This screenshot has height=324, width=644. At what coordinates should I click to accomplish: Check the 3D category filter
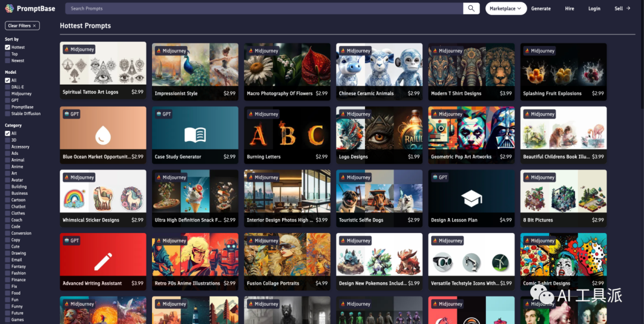[7, 140]
